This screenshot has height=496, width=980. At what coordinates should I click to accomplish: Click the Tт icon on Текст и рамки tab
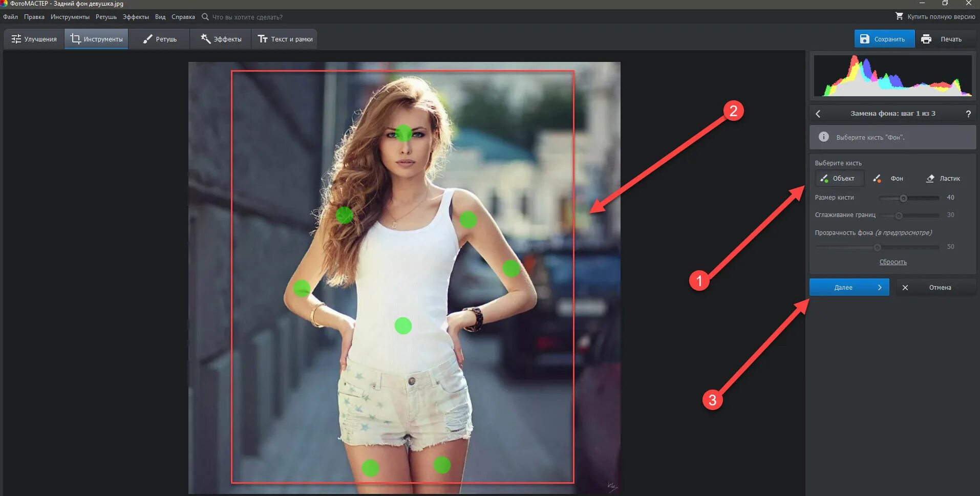(263, 39)
